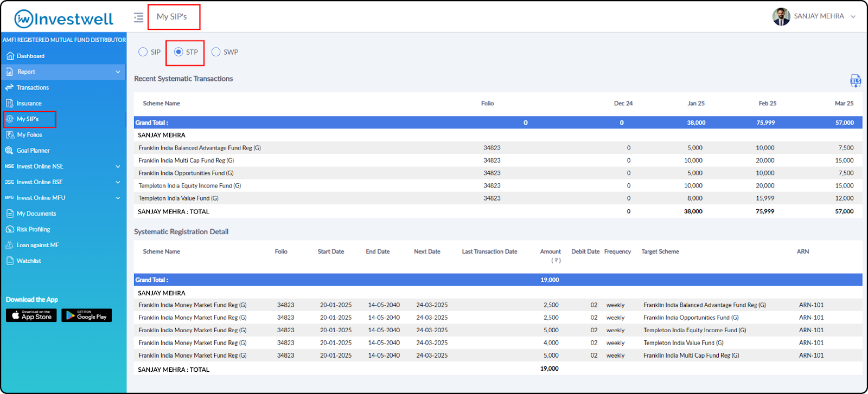Open My Documents from the sidebar
This screenshot has height=394, width=868.
(36, 214)
